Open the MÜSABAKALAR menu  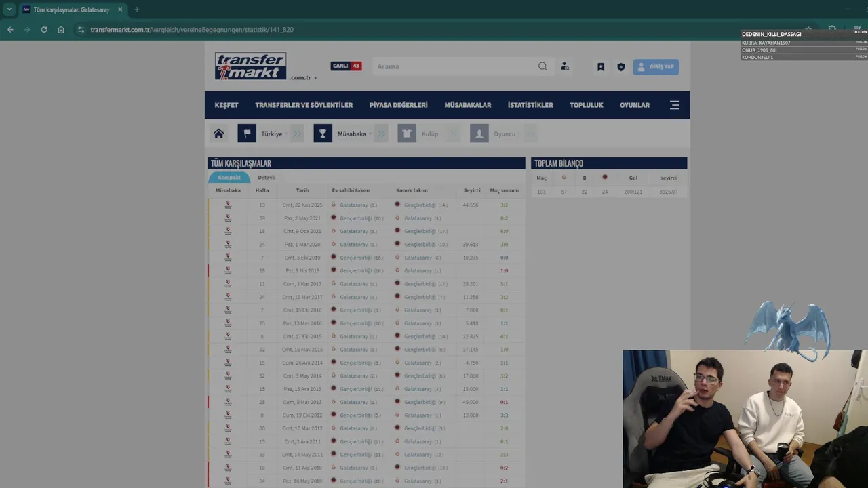click(468, 105)
